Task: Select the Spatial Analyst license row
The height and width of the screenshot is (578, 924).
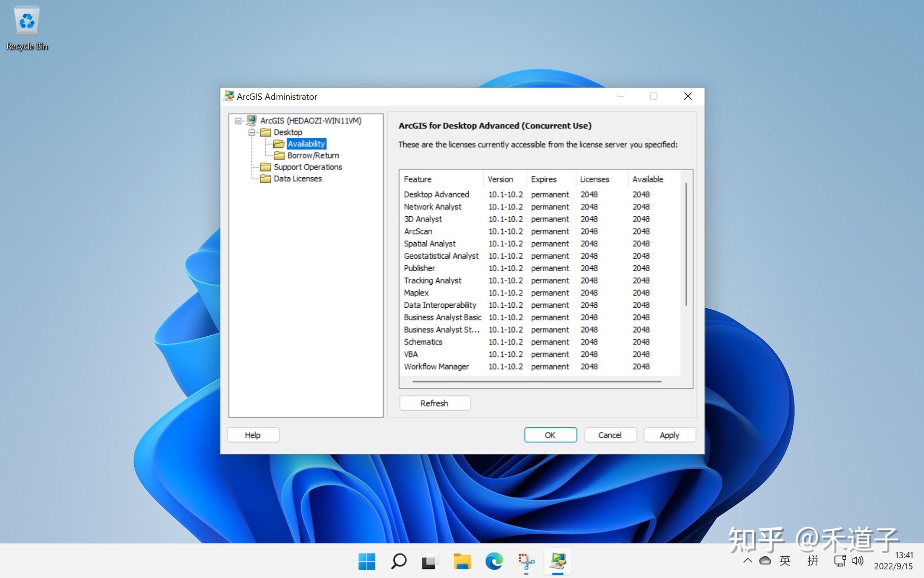Action: [x=430, y=243]
